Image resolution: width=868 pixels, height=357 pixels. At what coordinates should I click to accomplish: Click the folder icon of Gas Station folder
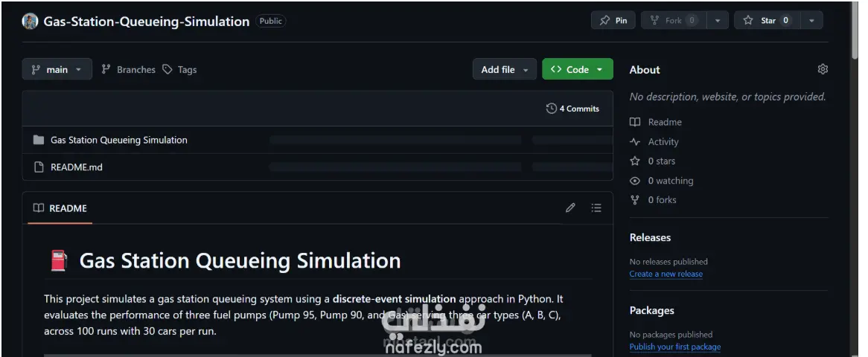coord(38,140)
